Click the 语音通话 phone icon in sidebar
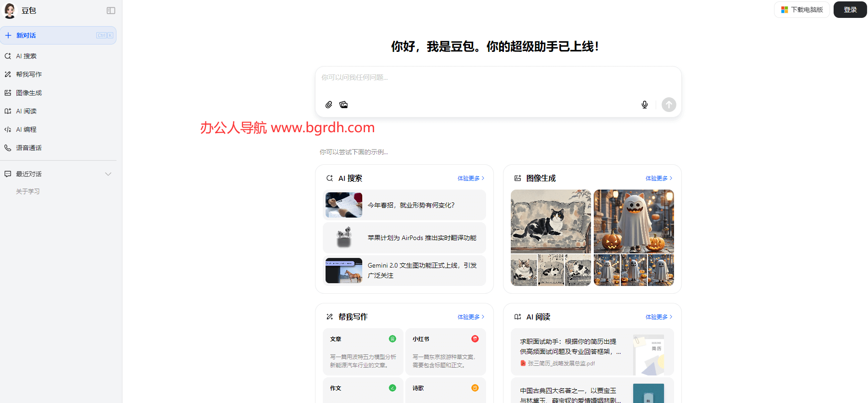 tap(8, 148)
